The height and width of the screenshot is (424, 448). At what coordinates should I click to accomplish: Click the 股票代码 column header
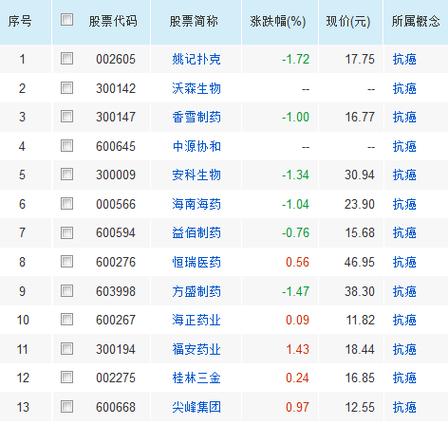click(x=113, y=21)
